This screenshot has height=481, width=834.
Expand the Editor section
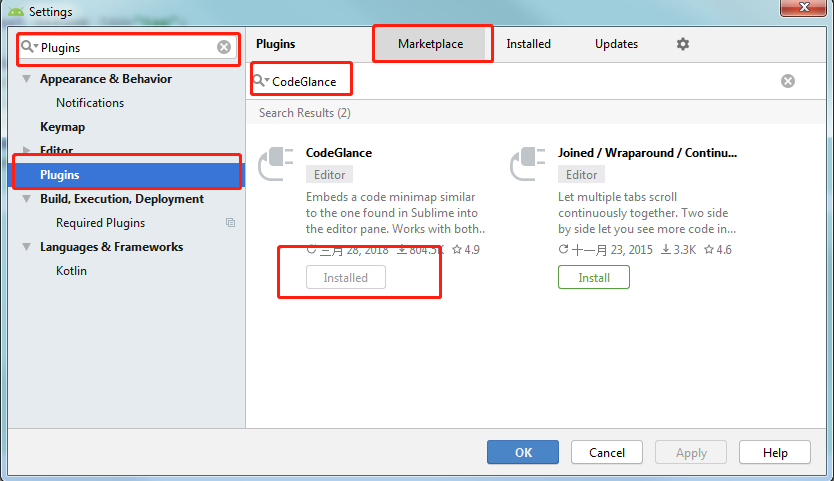pyautogui.click(x=26, y=150)
